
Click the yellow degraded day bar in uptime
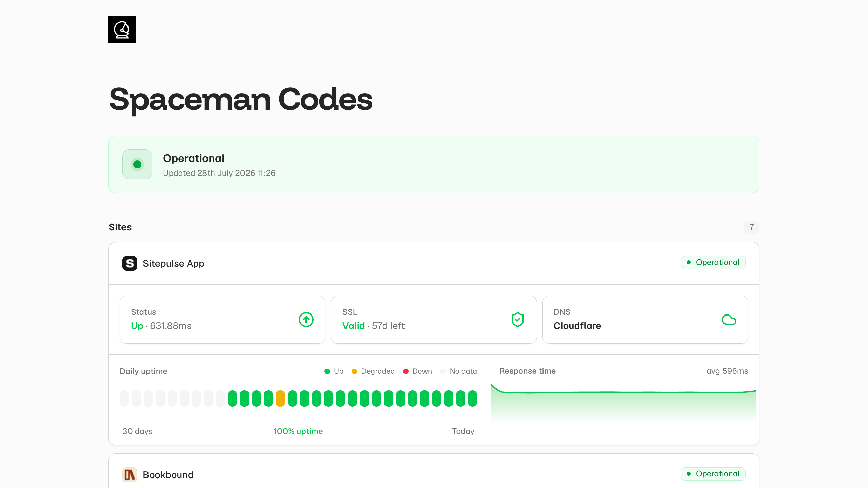pyautogui.click(x=280, y=399)
